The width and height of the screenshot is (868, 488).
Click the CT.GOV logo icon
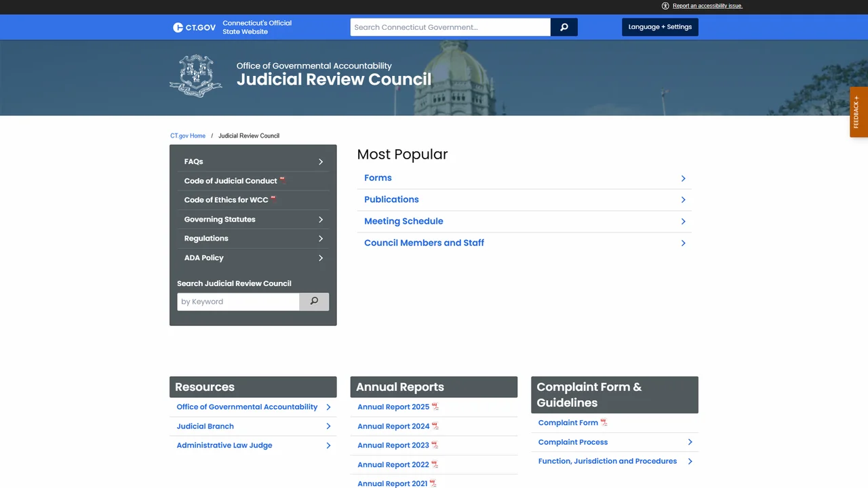(x=178, y=27)
